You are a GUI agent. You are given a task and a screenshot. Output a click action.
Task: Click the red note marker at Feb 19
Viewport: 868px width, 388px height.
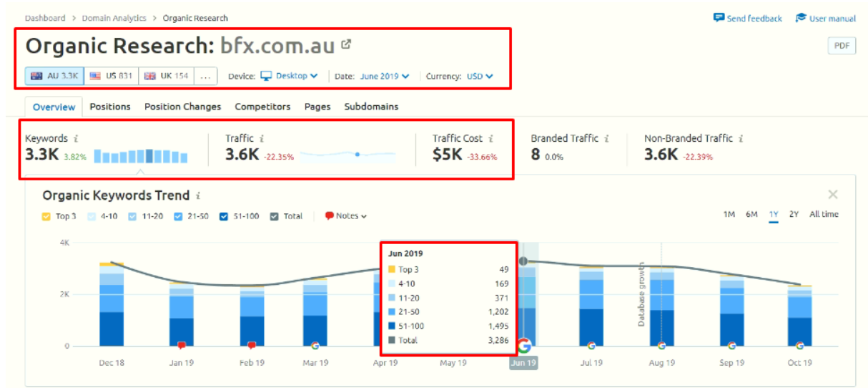click(x=251, y=345)
